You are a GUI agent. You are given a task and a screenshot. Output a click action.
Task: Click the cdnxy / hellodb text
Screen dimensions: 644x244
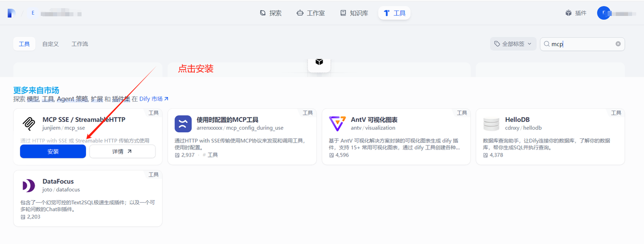523,128
